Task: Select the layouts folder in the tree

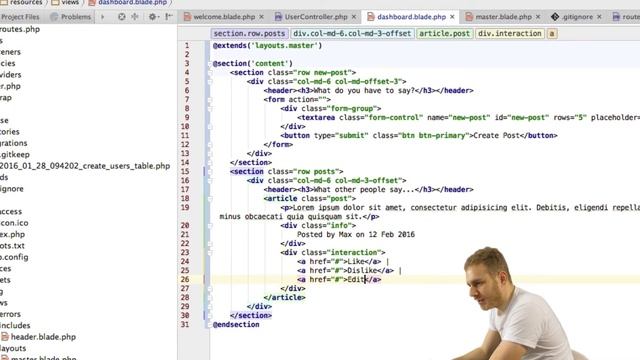Action: tap(13, 348)
